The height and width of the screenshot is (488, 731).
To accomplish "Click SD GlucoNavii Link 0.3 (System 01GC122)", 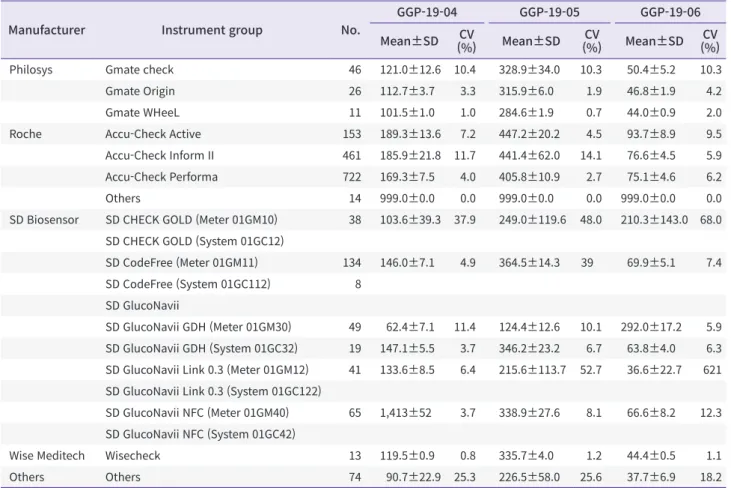I will (x=213, y=392).
